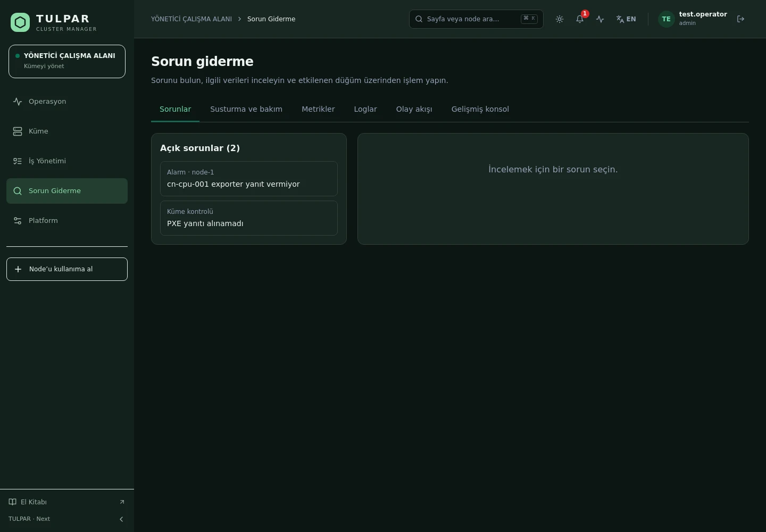Open Operasyon in the sidebar

click(x=67, y=102)
